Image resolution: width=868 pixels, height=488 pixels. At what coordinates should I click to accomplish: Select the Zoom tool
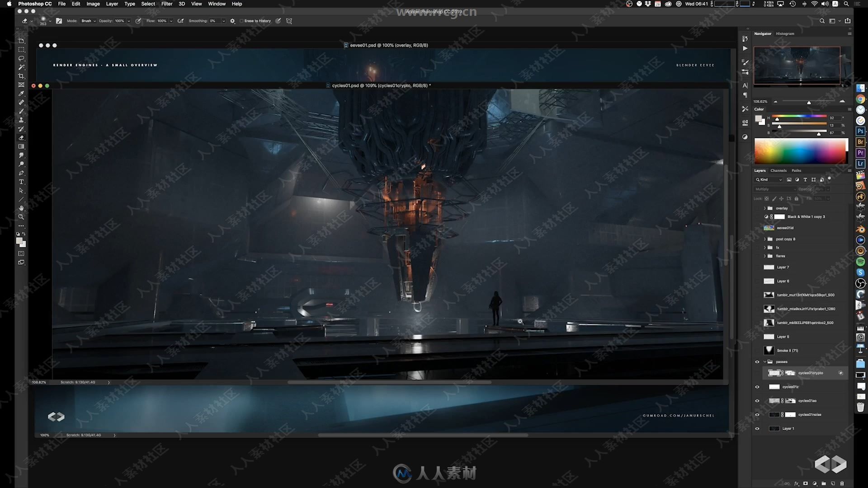point(21,217)
